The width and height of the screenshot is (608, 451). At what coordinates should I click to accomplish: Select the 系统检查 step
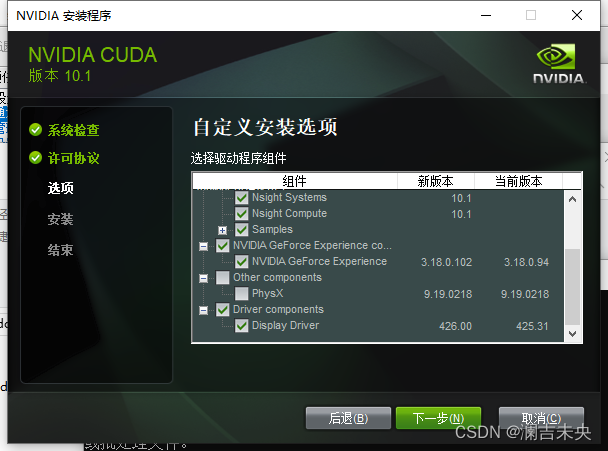pyautogui.click(x=73, y=130)
